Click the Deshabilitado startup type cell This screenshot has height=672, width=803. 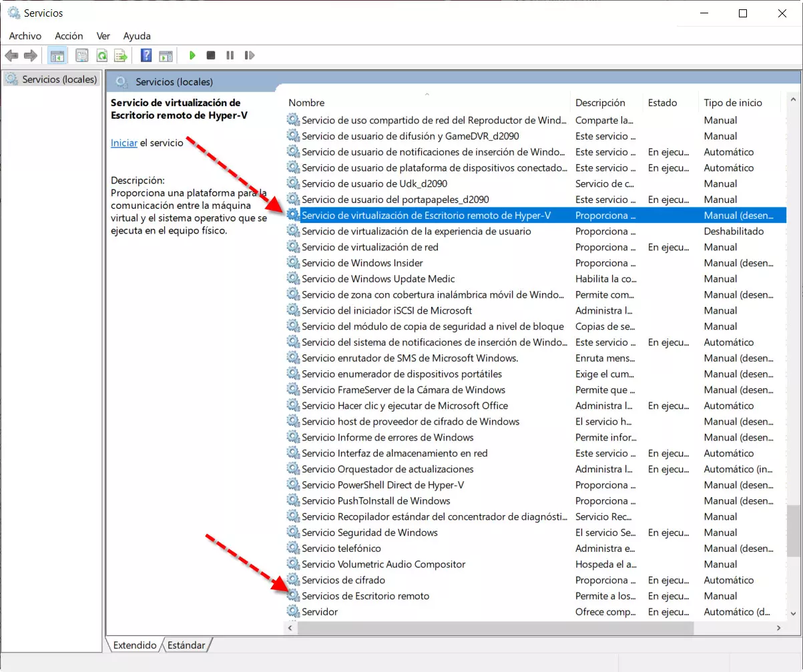pos(734,232)
